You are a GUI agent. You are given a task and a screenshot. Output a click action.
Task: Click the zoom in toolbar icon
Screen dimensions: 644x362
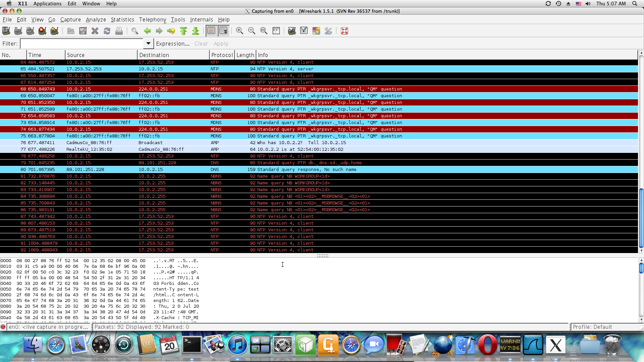pos(239,31)
